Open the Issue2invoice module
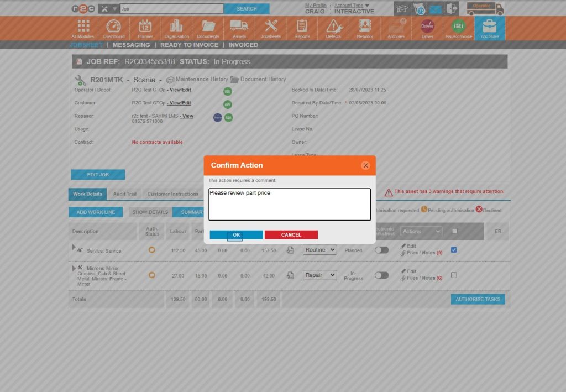Viewport: 566px width, 392px height. 458,28
